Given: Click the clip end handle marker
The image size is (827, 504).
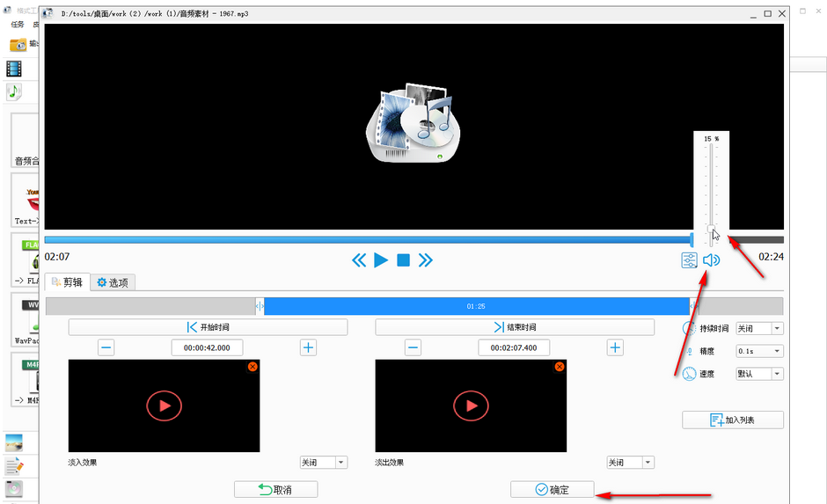Looking at the screenshot, I should [x=693, y=306].
